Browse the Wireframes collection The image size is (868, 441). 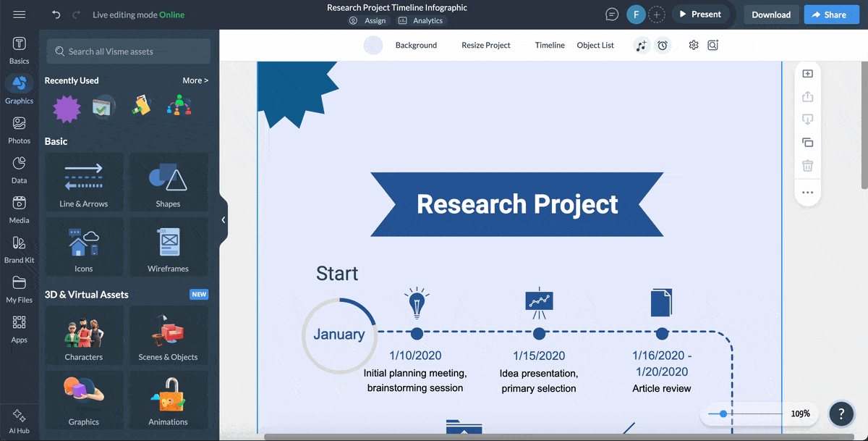(169, 246)
